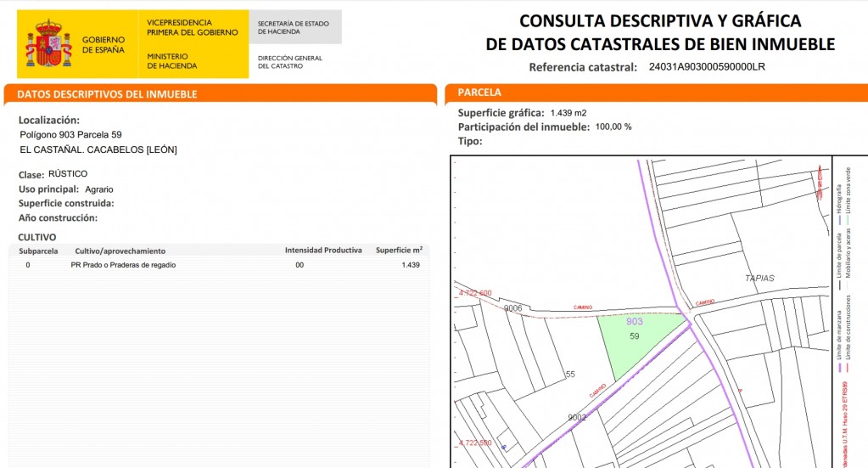Screen dimensions: 868x468
Task: Click the Intensidad Productiva column header
Action: click(323, 251)
